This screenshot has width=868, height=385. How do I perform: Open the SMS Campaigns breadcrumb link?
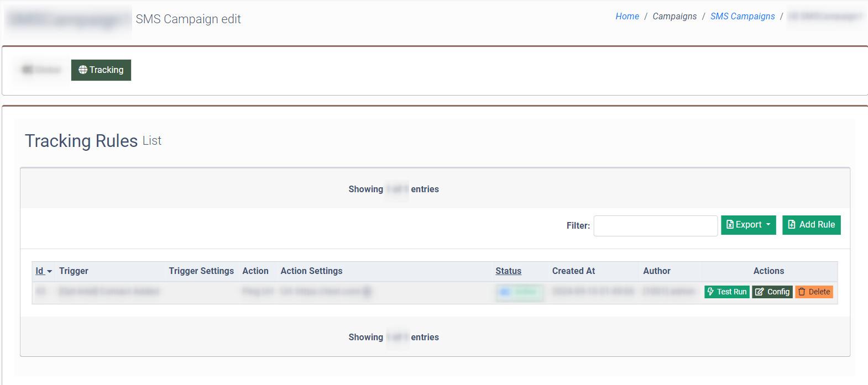[x=742, y=17]
